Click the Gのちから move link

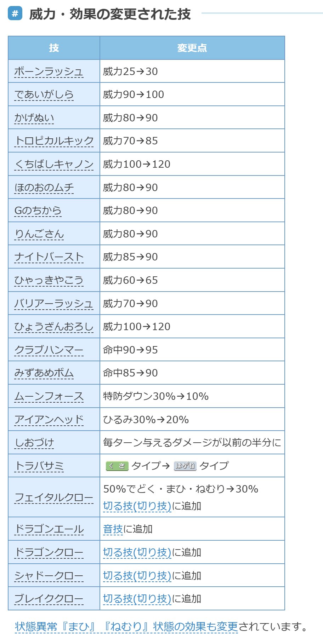pyautogui.click(x=38, y=211)
